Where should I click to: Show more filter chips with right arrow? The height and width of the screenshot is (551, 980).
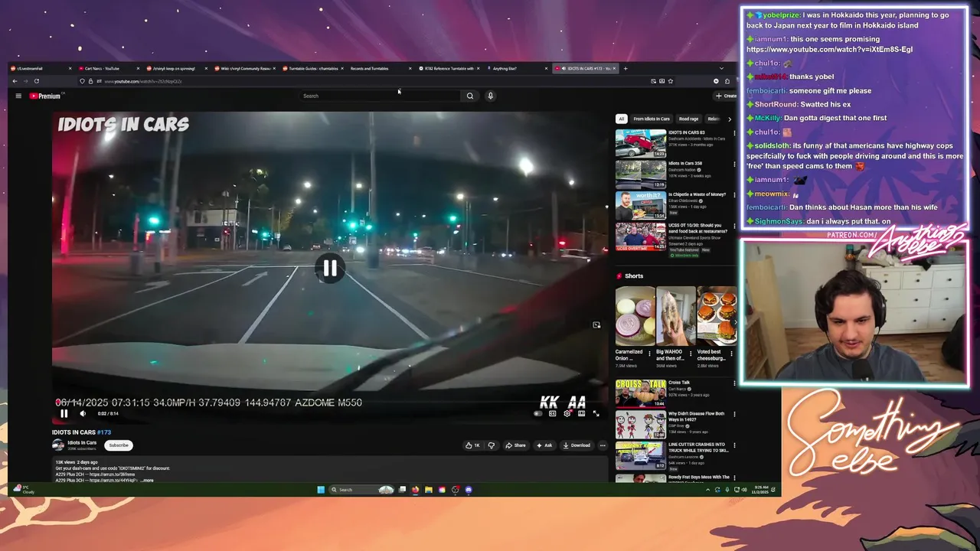[729, 119]
